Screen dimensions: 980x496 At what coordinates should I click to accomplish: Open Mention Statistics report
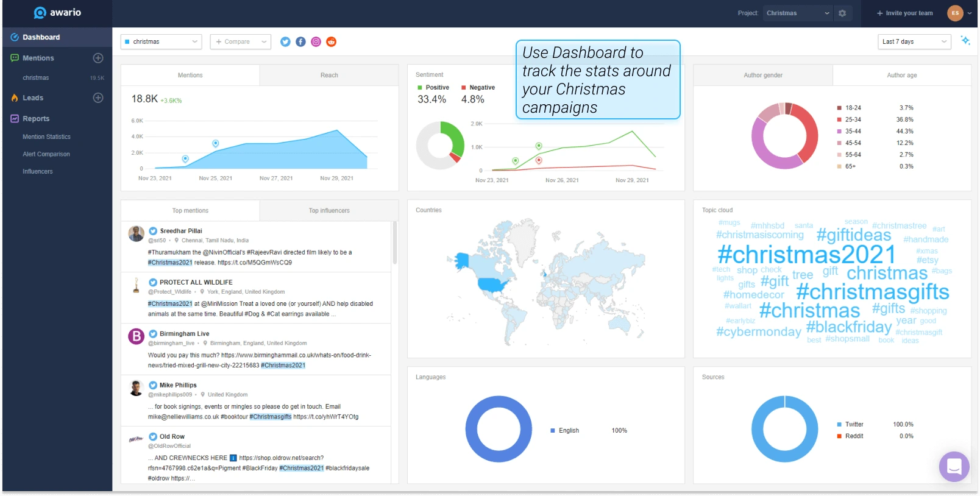pos(46,136)
